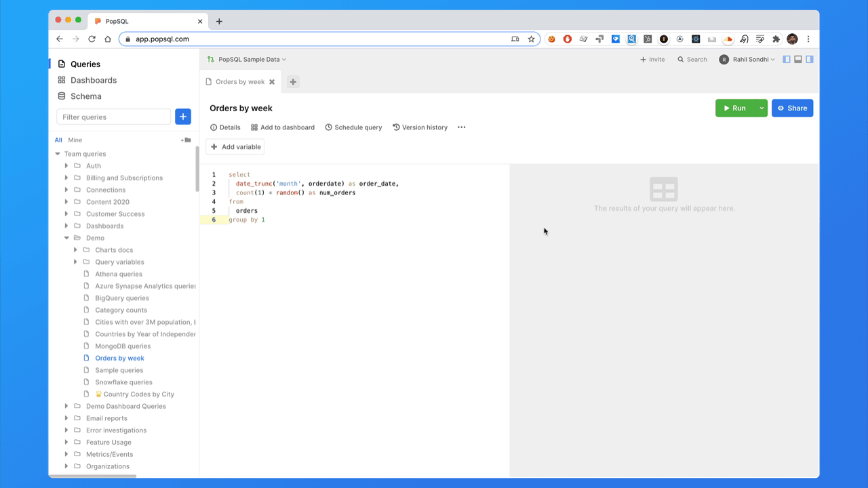Click line 6 group by in the editor

pyautogui.click(x=247, y=220)
